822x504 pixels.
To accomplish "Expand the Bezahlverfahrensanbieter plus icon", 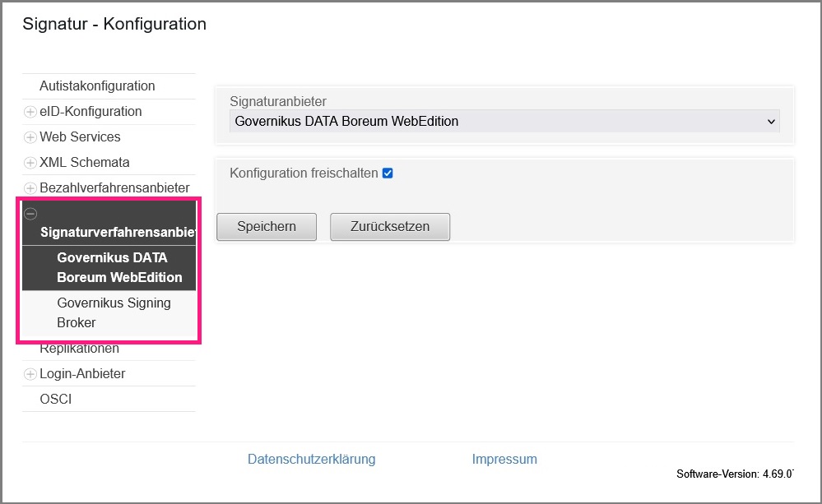I will [x=30, y=188].
